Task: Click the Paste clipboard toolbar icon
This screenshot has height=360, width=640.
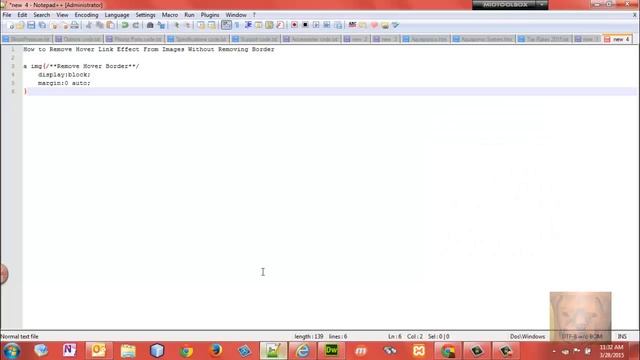Action: 111,25
